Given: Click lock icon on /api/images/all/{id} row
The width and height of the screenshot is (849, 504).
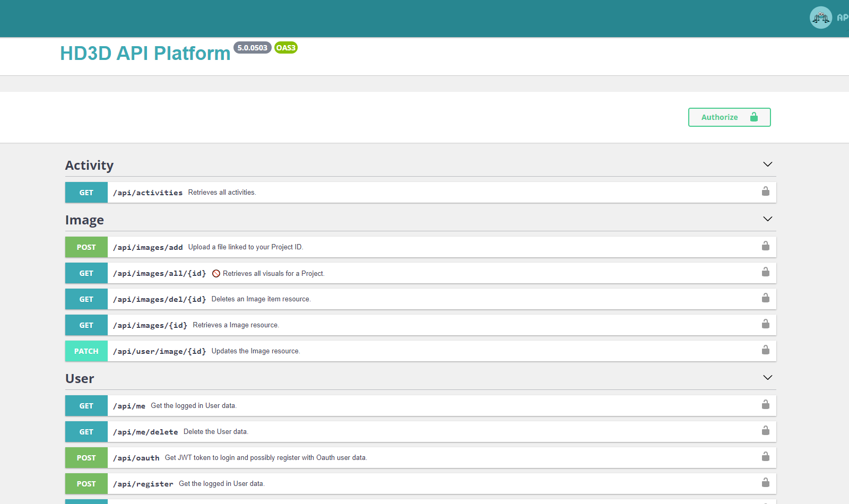Looking at the screenshot, I should pyautogui.click(x=765, y=272).
